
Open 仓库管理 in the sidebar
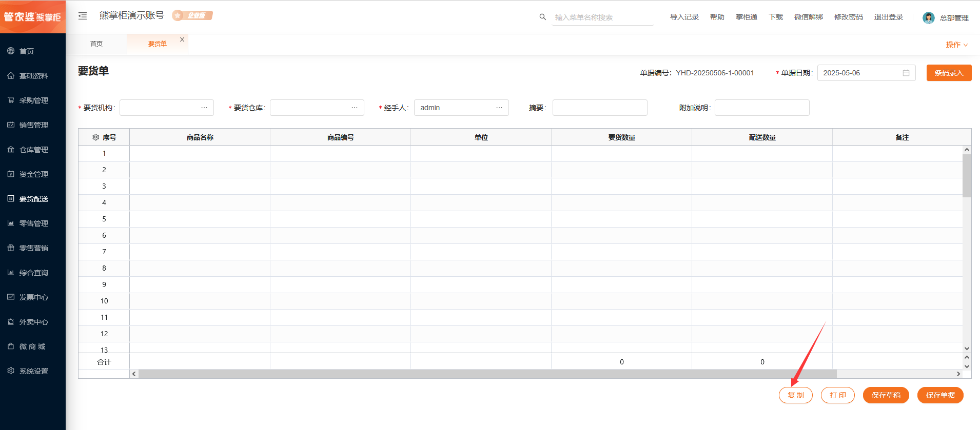click(33, 150)
